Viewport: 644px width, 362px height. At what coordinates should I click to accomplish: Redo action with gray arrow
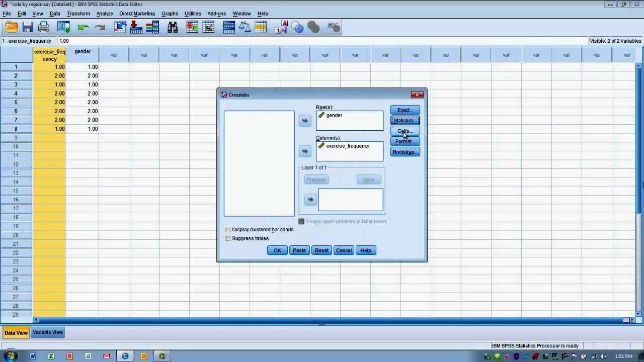[x=100, y=28]
